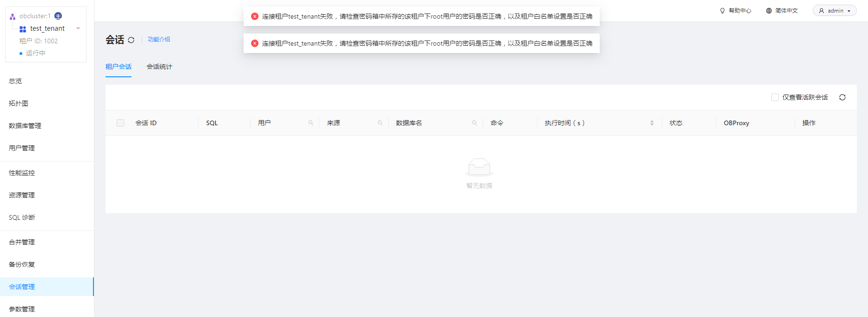
Task: Sort by the 执行时间 (s) column arrows
Action: click(652, 123)
